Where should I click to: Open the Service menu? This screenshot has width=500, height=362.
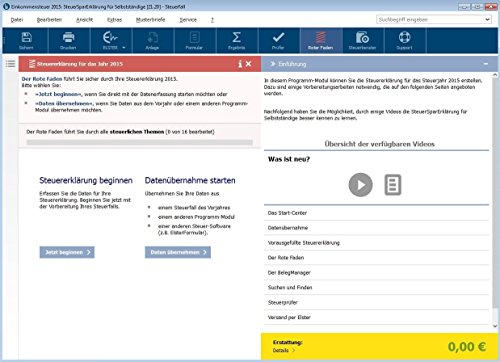pyautogui.click(x=188, y=20)
